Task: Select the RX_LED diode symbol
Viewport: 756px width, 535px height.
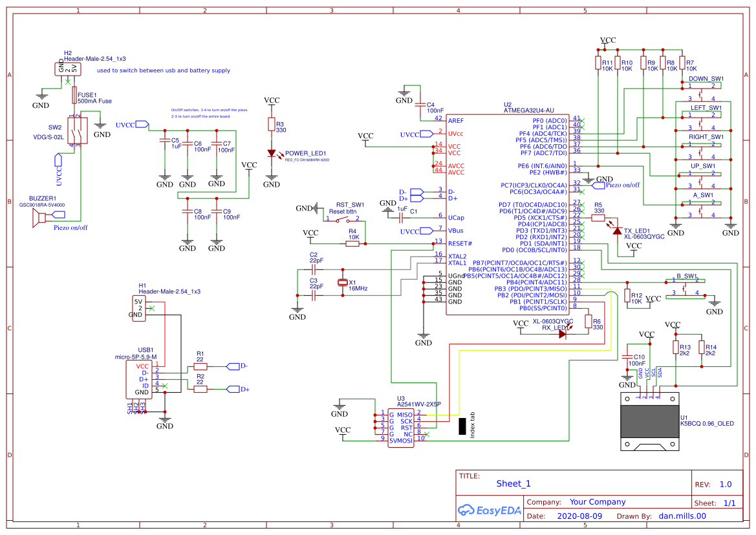Action: click(563, 334)
